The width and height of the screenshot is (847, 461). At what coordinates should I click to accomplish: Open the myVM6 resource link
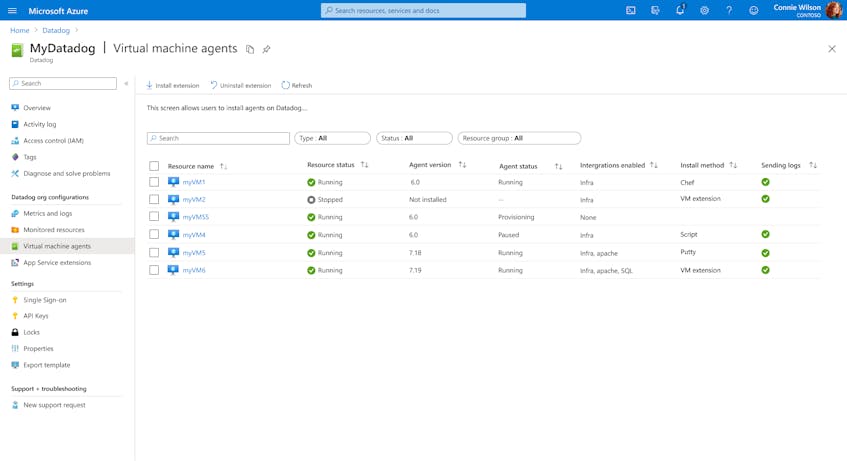pyautogui.click(x=194, y=270)
